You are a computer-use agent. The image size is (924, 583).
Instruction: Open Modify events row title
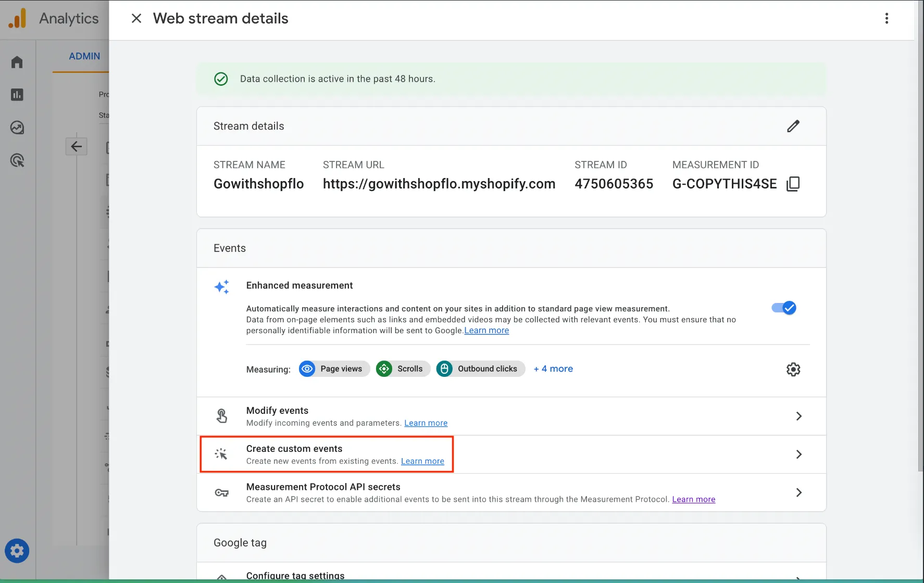[277, 411]
